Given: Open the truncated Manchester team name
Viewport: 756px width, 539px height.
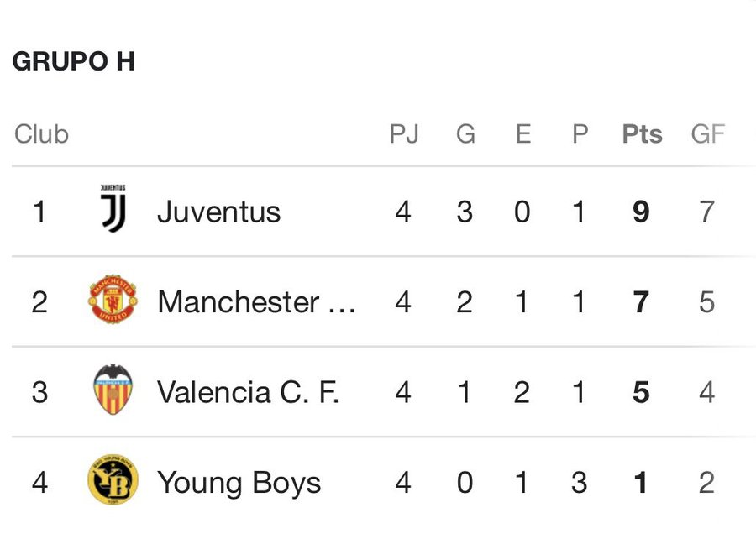Looking at the screenshot, I should pyautogui.click(x=256, y=301).
